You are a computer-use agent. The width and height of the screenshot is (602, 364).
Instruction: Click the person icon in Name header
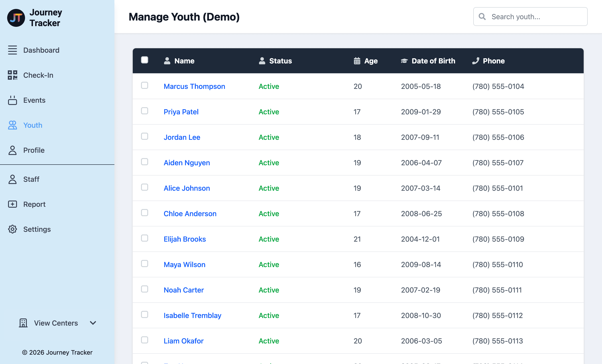[167, 61]
